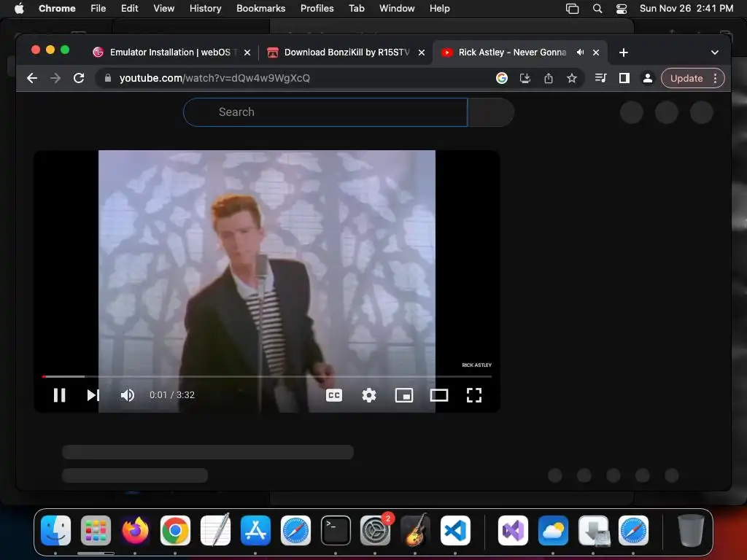747x560 pixels.
Task: Go forward in browser history
Action: click(x=55, y=78)
